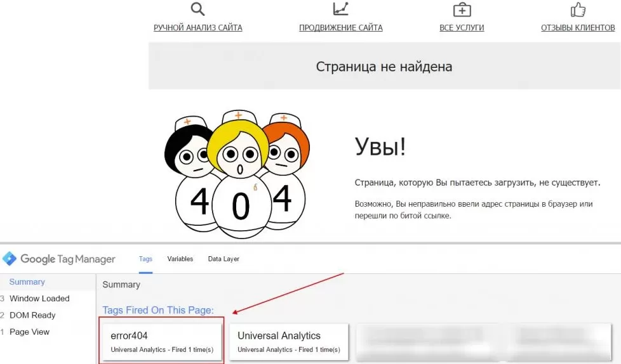The image size is (621, 364).
Task: Click the growth chart icon for site promotion
Action: tap(341, 10)
